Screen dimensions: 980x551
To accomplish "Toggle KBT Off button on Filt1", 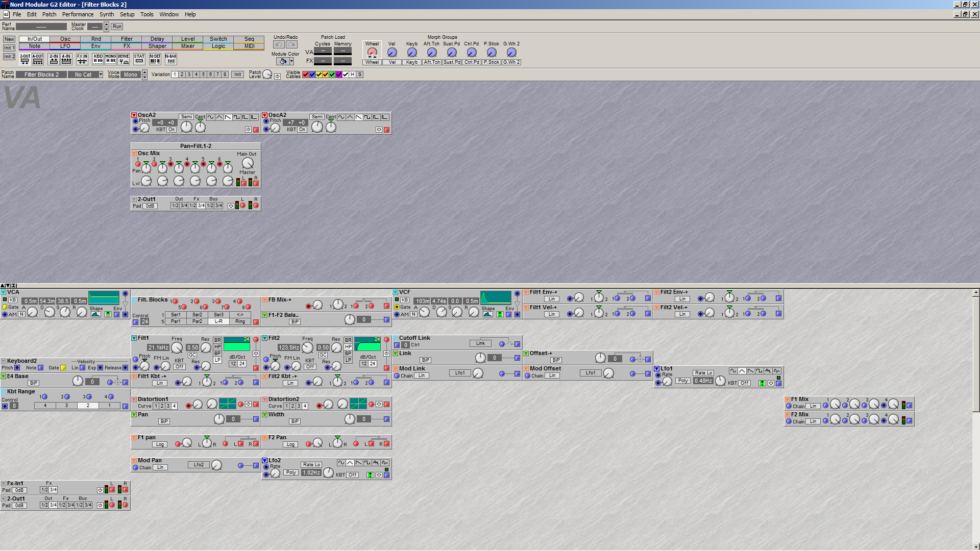I will click(179, 367).
